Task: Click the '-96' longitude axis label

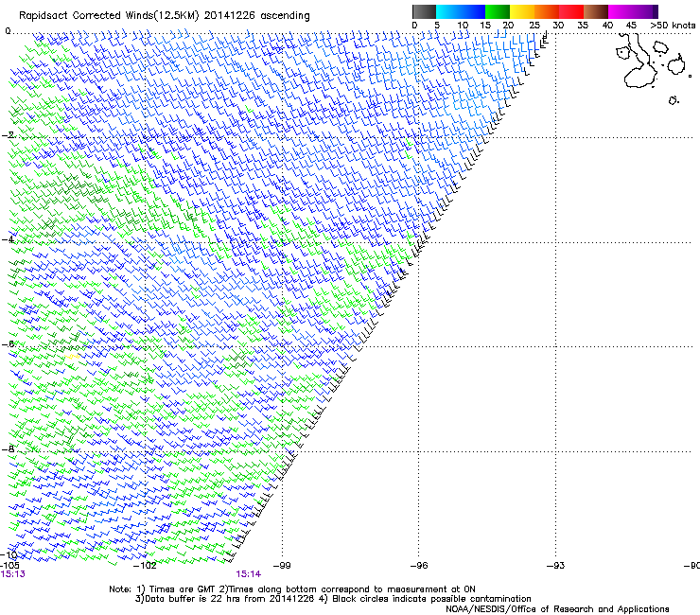Action: click(x=419, y=566)
